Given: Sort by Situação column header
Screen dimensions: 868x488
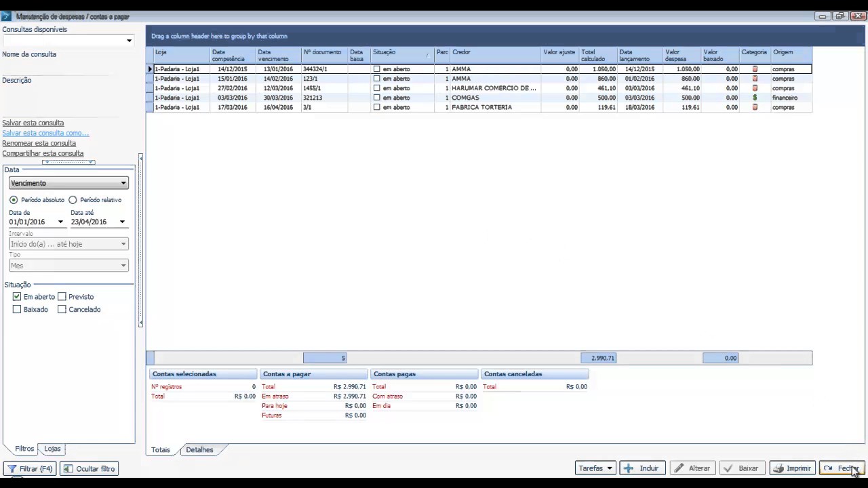Looking at the screenshot, I should point(402,56).
